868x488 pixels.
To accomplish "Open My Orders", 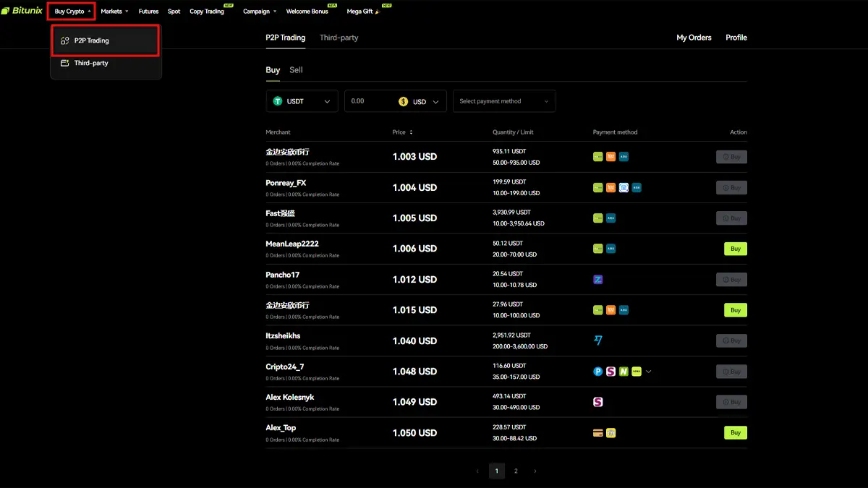I will [x=694, y=38].
